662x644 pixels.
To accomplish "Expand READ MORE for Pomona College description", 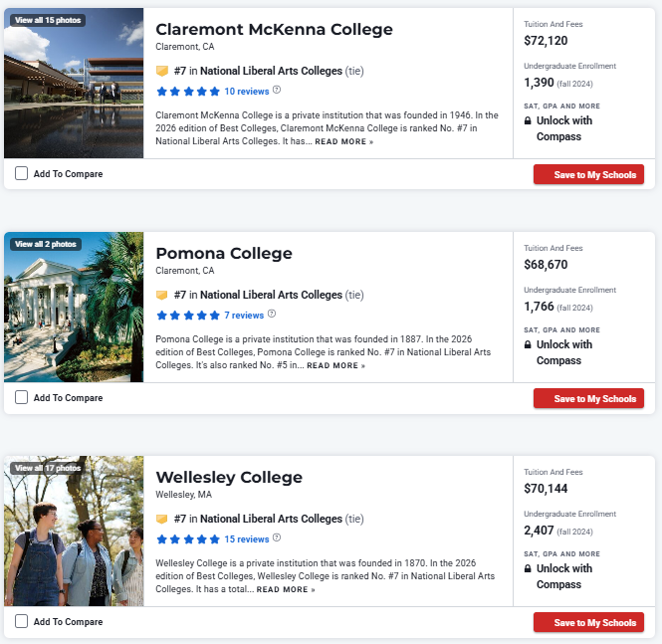I will [335, 366].
